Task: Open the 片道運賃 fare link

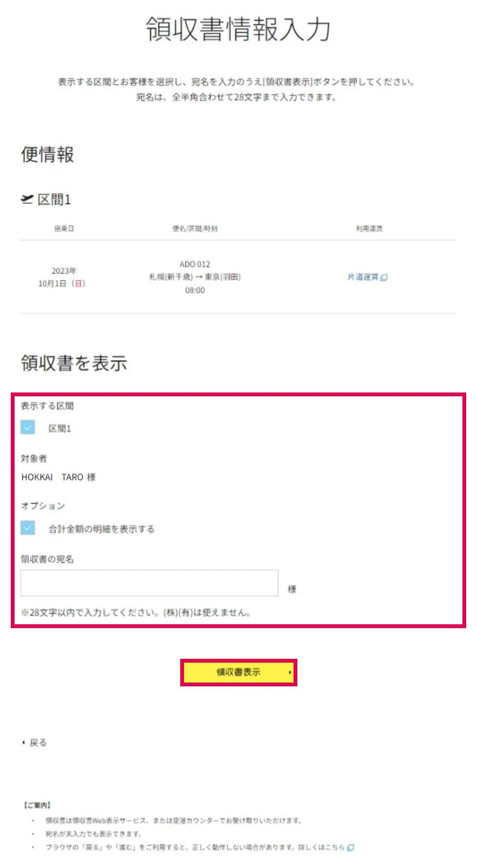Action: (x=363, y=277)
